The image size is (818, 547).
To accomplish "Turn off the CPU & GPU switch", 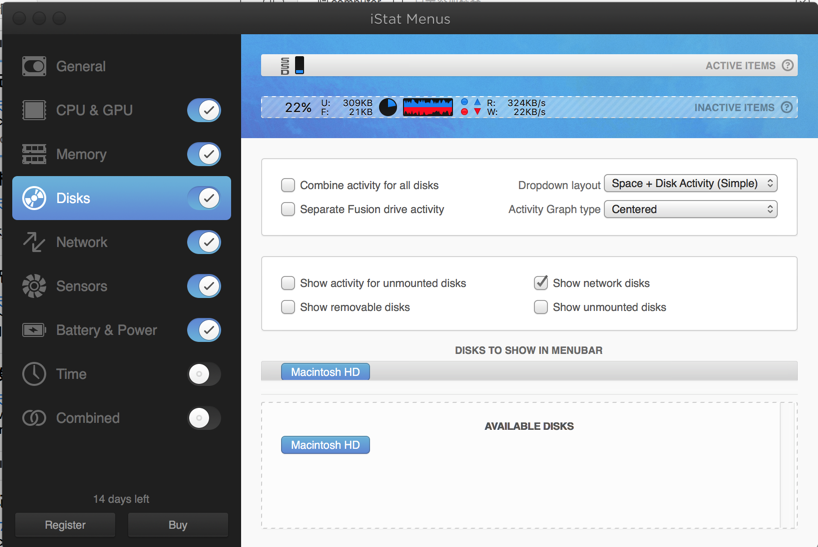I will tap(204, 110).
